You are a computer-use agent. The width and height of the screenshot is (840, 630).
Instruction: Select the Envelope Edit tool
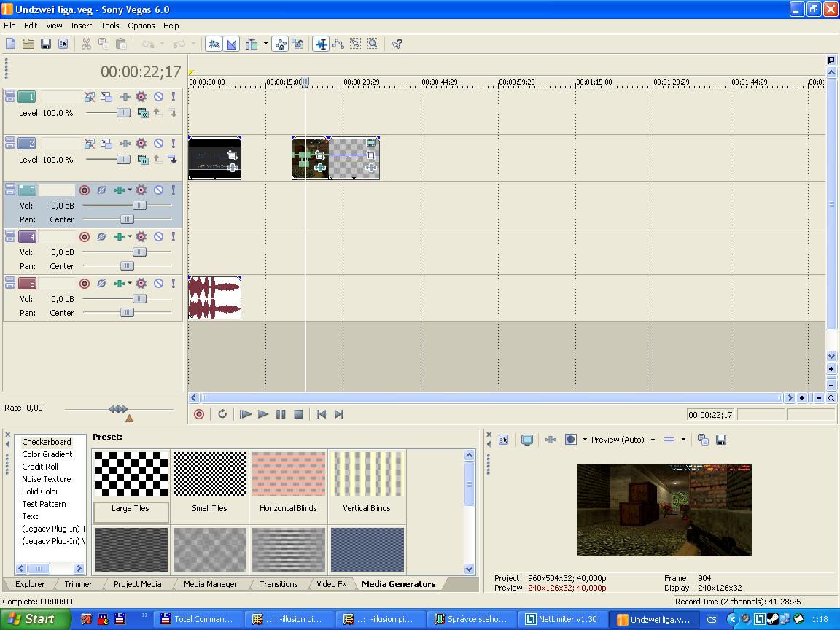coord(338,44)
